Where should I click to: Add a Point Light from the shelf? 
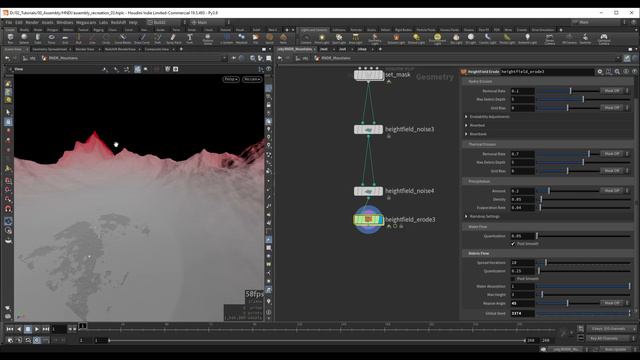click(322, 39)
